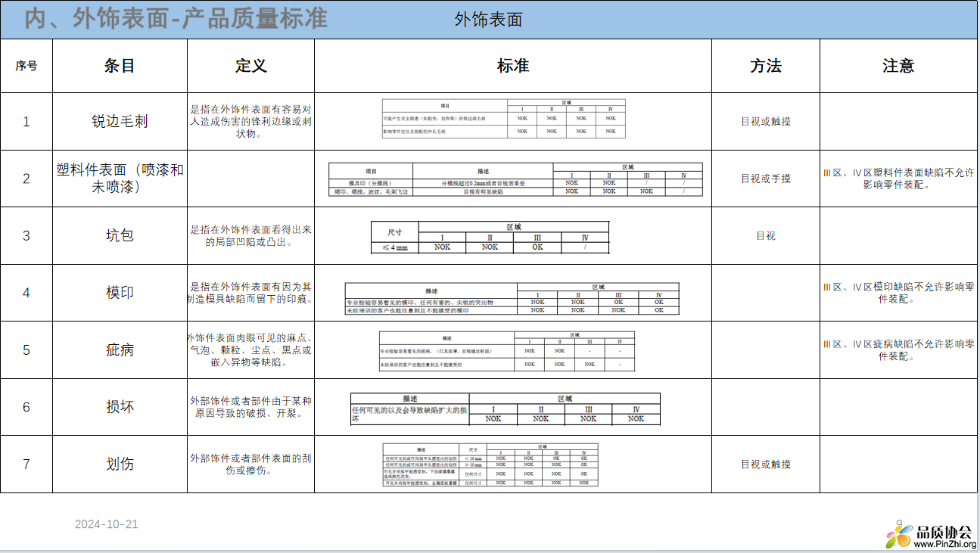Image resolution: width=980 pixels, height=553 pixels.
Task: Open the 锐边毛刺 standard table image
Action: tap(504, 118)
